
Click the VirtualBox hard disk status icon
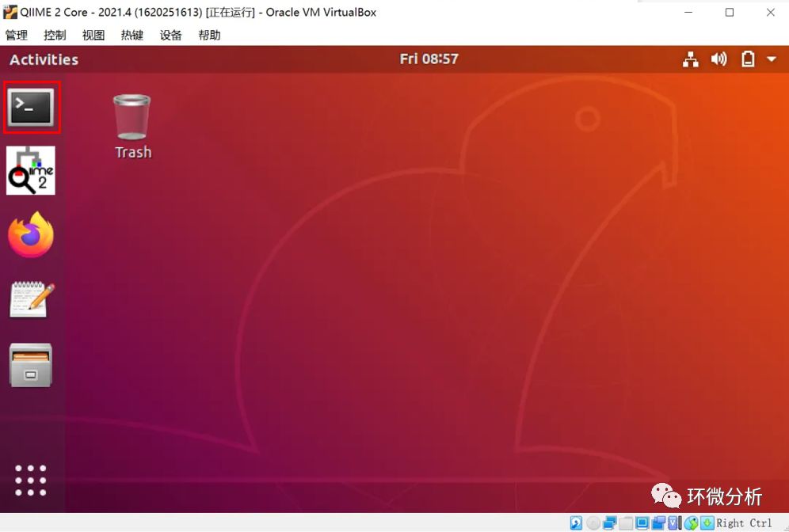(576, 523)
